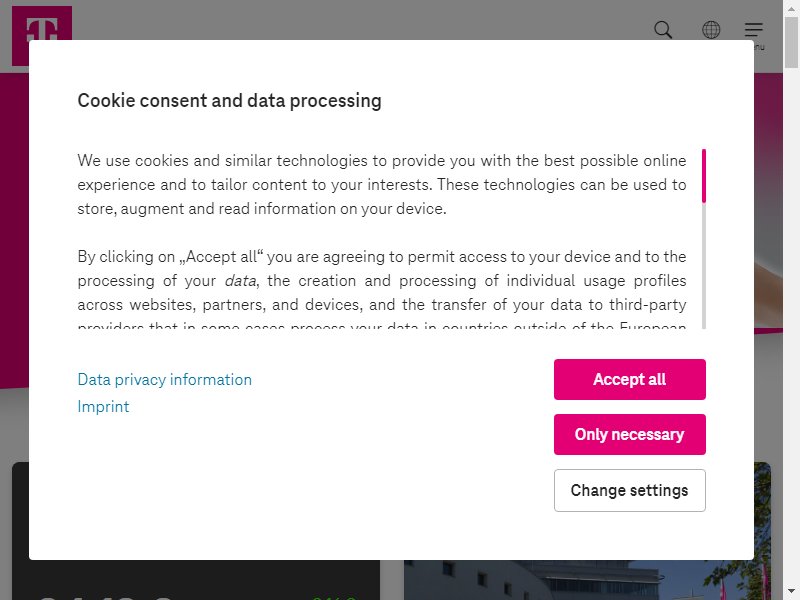Open Change settings for cookies
Screen dimensions: 800x600
pyautogui.click(x=630, y=490)
